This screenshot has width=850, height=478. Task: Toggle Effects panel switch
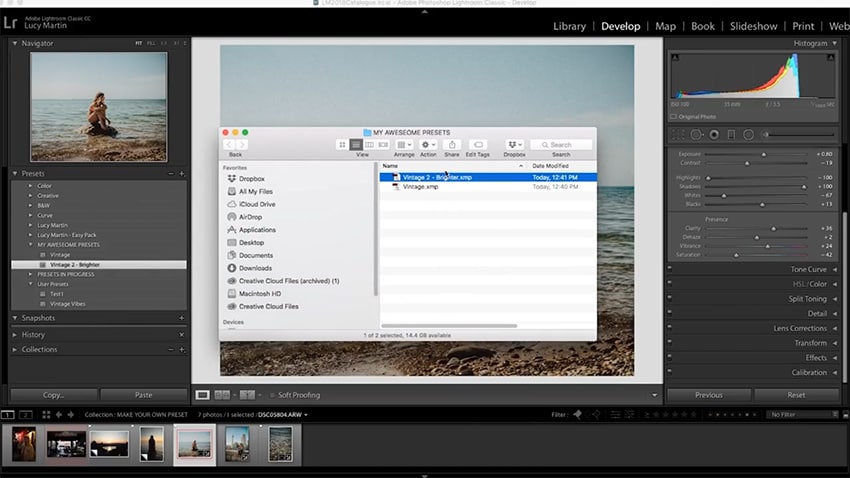click(669, 356)
